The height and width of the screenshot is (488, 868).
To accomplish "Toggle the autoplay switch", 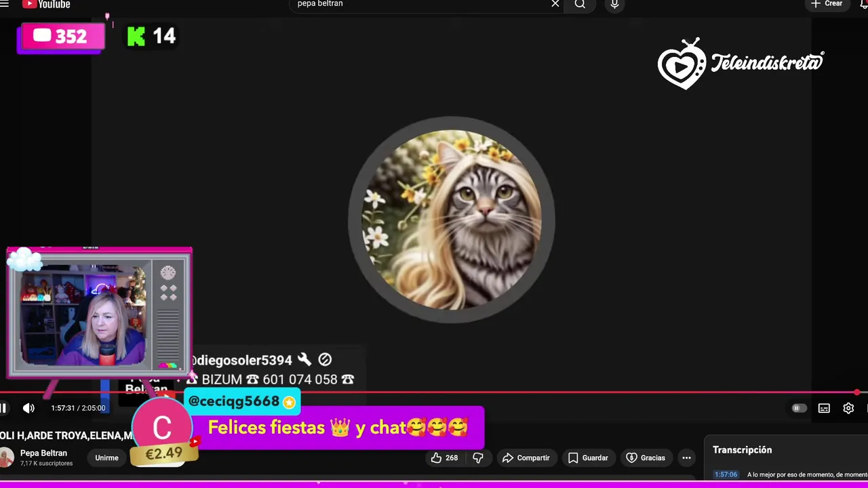I will [799, 408].
